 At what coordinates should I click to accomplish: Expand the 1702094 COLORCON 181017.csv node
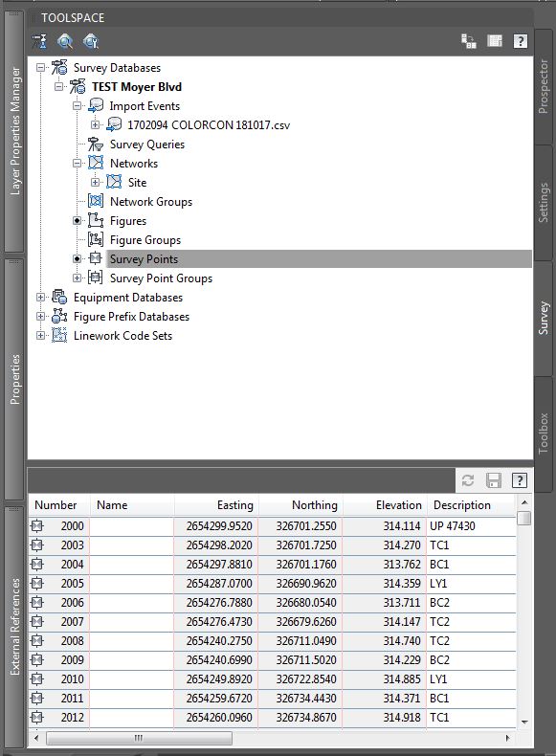[96, 124]
